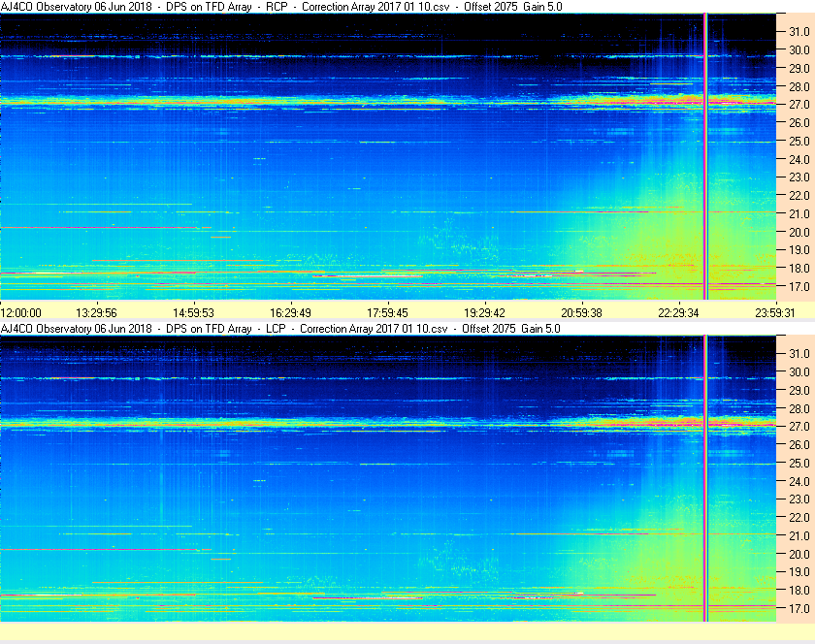Click the 26.0 frequency label in LCP panel
Image resolution: width=815 pixels, height=644 pixels.
tap(799, 444)
